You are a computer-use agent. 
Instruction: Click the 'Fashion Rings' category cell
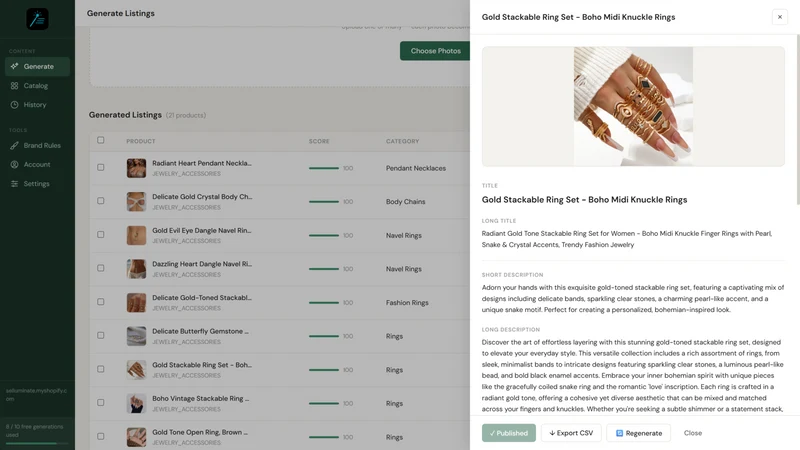click(x=407, y=303)
